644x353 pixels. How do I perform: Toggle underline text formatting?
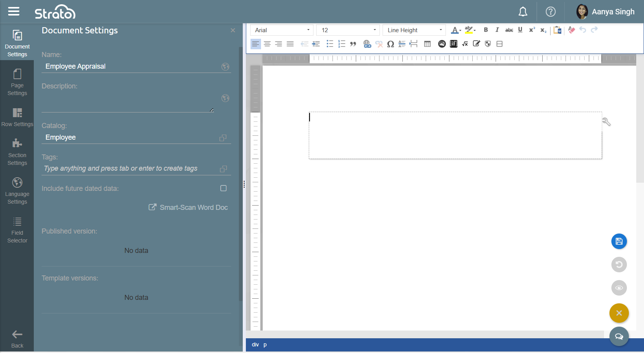pos(520,30)
